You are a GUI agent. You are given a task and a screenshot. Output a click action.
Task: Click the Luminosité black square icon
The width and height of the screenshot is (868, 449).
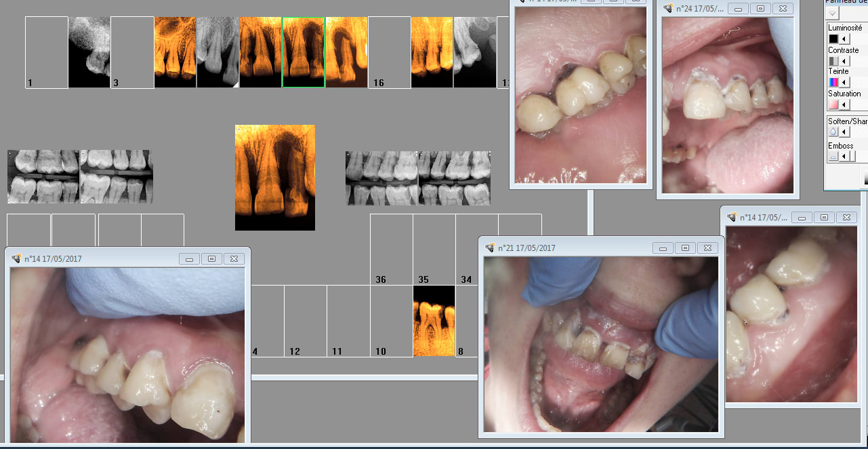[833, 39]
